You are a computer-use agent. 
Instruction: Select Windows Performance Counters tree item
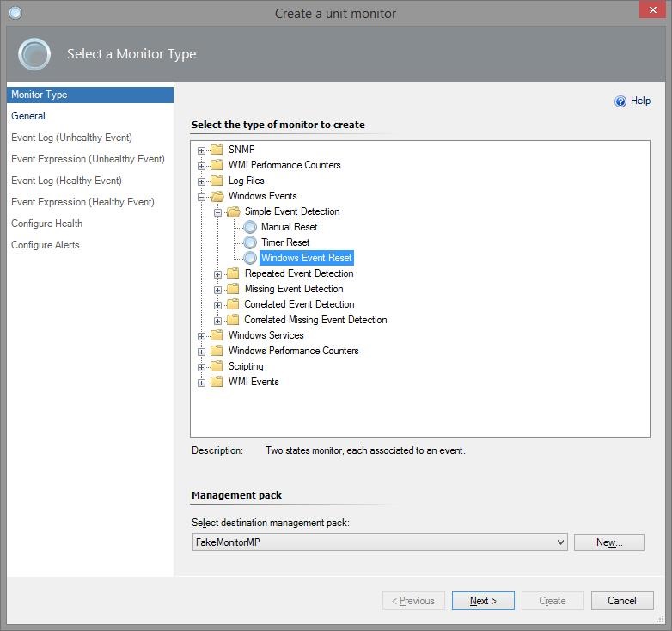[293, 351]
